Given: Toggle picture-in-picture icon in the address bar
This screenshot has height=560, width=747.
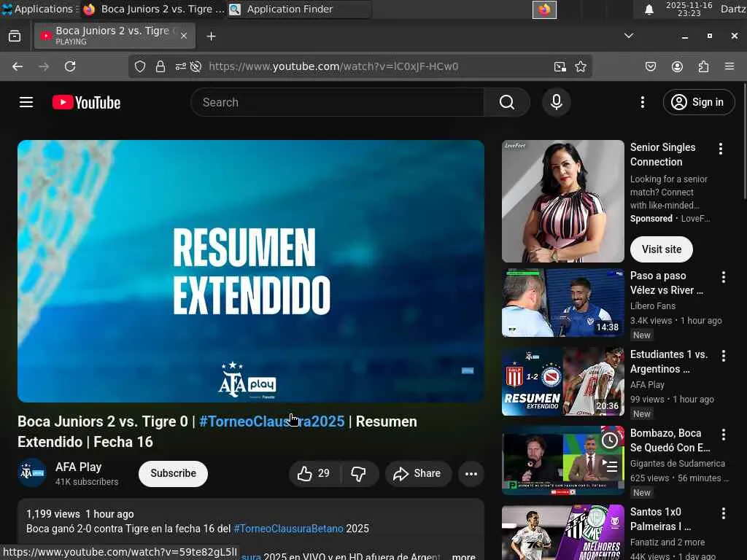Looking at the screenshot, I should [560, 66].
